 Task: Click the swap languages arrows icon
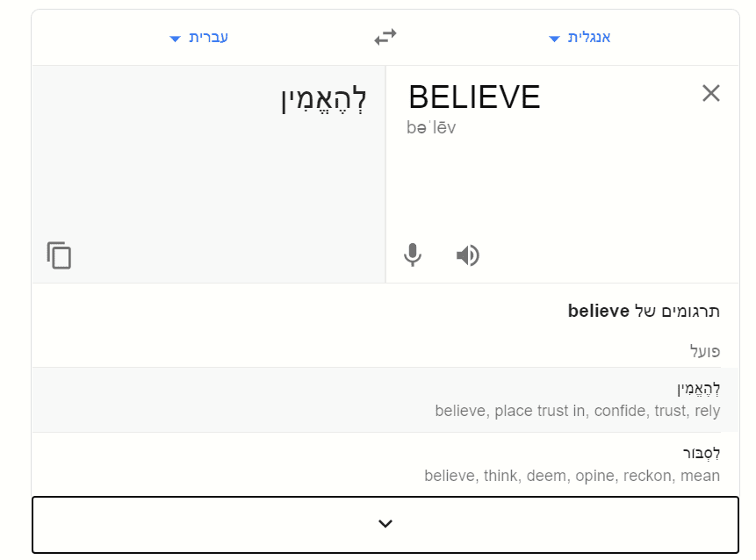tap(384, 37)
